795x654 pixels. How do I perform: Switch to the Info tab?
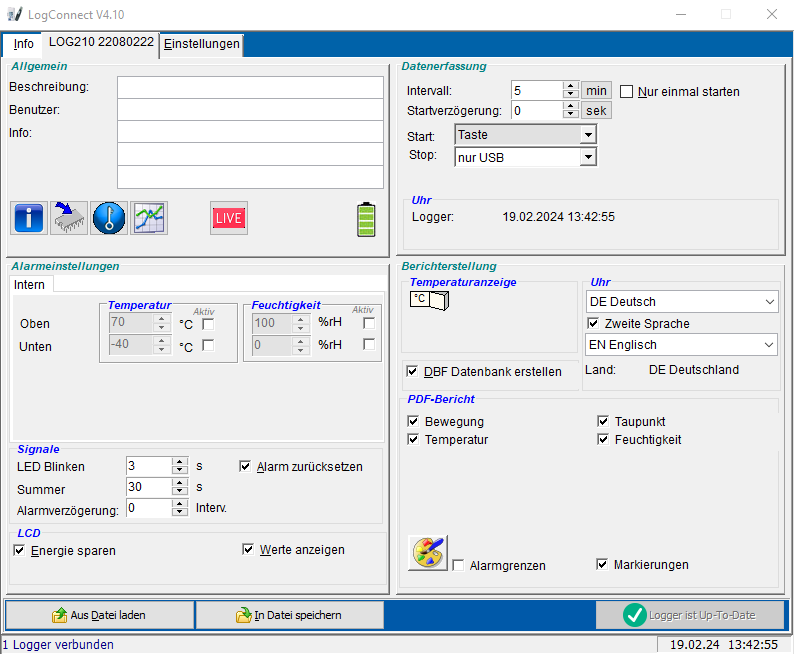pos(23,44)
